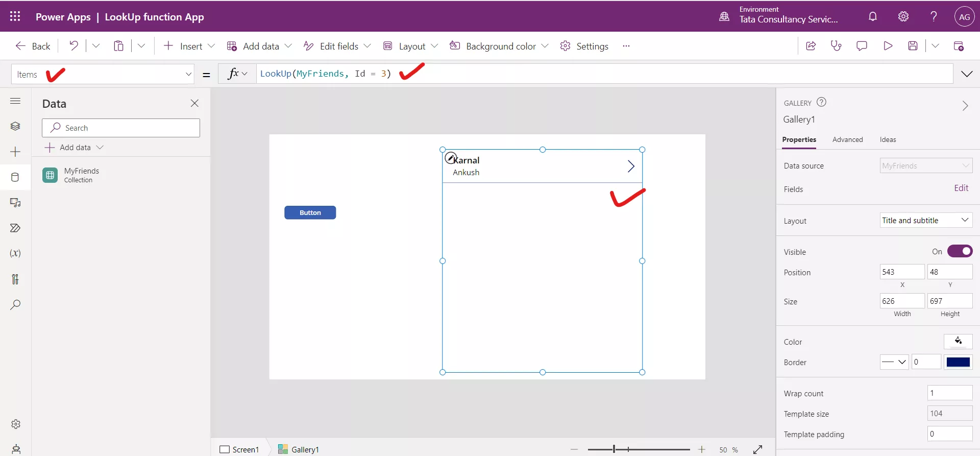
Task: Open the dark blue Border color swatch
Action: coord(958,362)
